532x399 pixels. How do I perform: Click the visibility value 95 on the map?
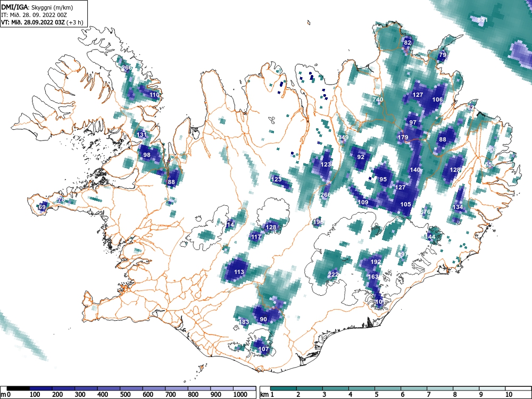click(x=383, y=179)
